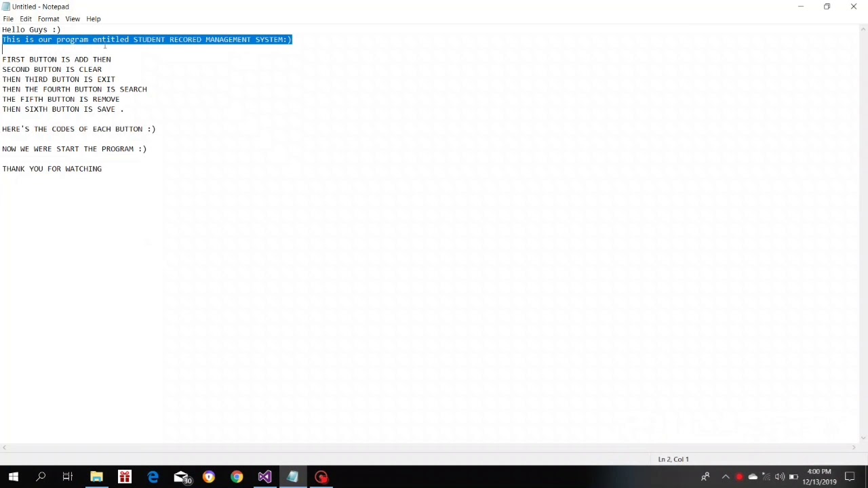Click the red gift box taskbar icon

(125, 477)
